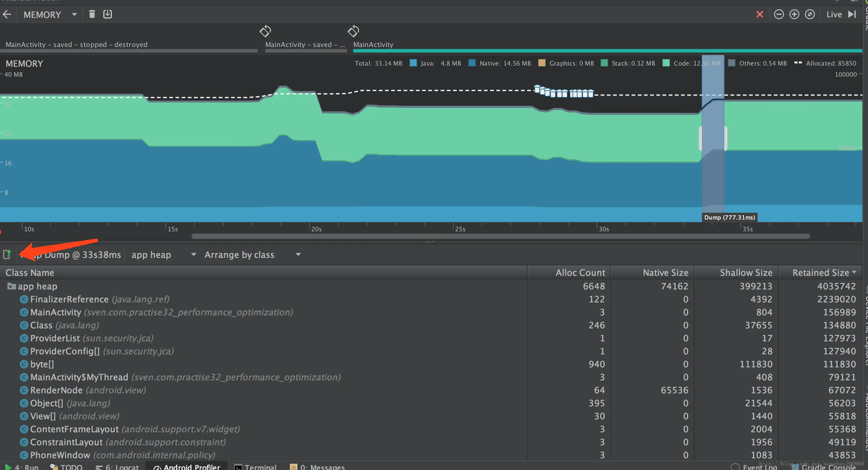Image resolution: width=868 pixels, height=470 pixels.
Task: Select Dump (777.31ms) marker on timeline
Action: [x=730, y=217]
